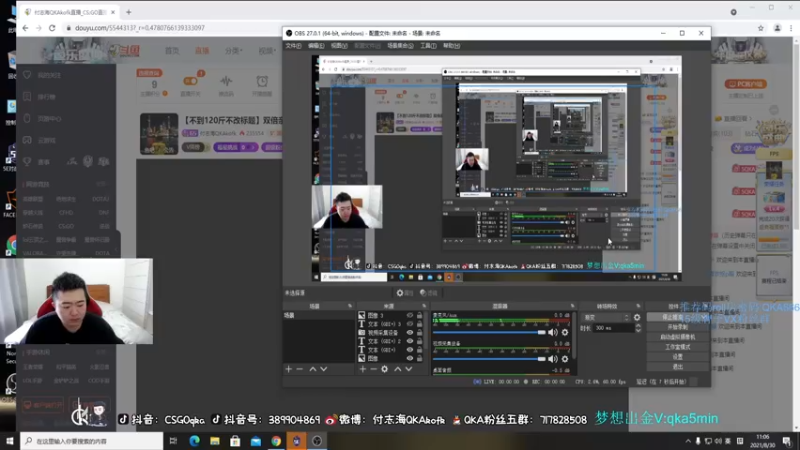Pop out the 来源 sources dock
This screenshot has height=450, width=800.
tap(424, 306)
